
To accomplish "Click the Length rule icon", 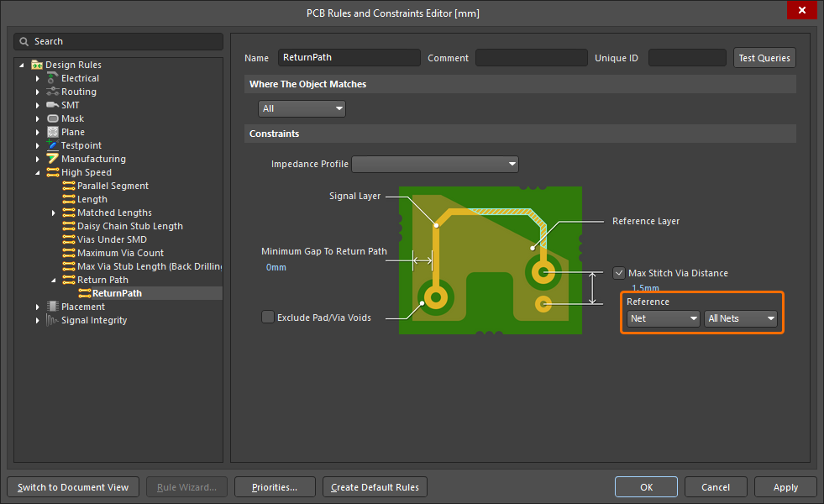I will point(69,199).
